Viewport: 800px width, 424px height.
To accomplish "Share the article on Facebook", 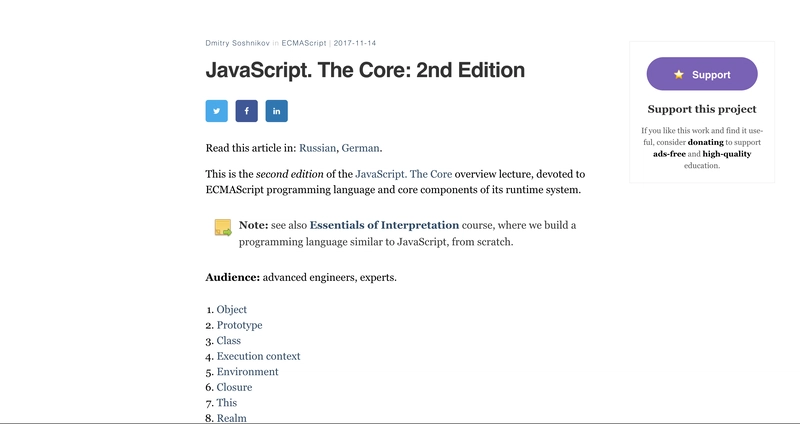I will (x=246, y=111).
